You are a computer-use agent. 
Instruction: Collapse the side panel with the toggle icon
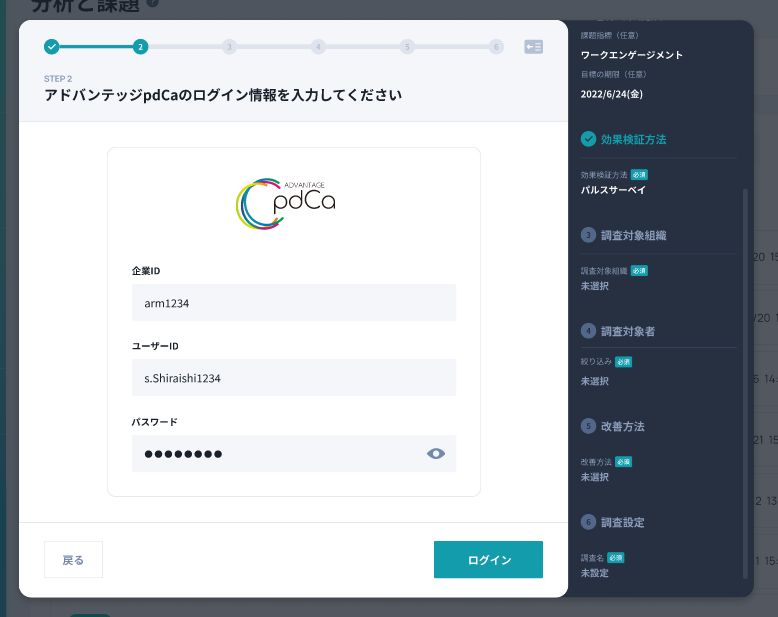tap(533, 47)
